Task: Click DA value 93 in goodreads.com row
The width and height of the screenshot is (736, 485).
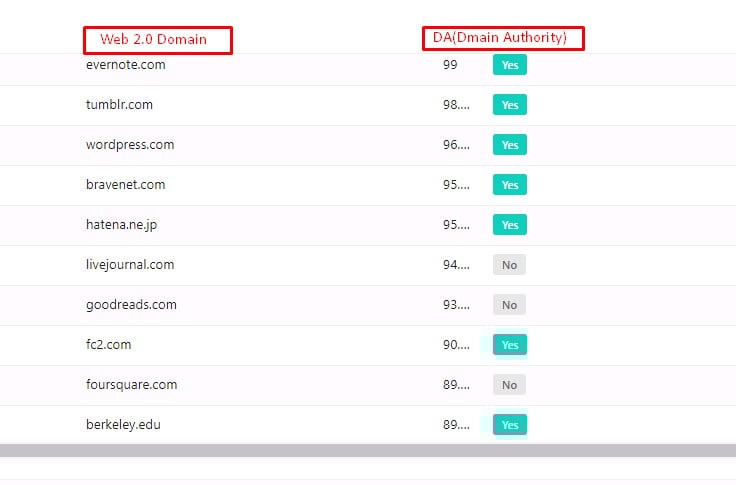Action: coord(456,305)
